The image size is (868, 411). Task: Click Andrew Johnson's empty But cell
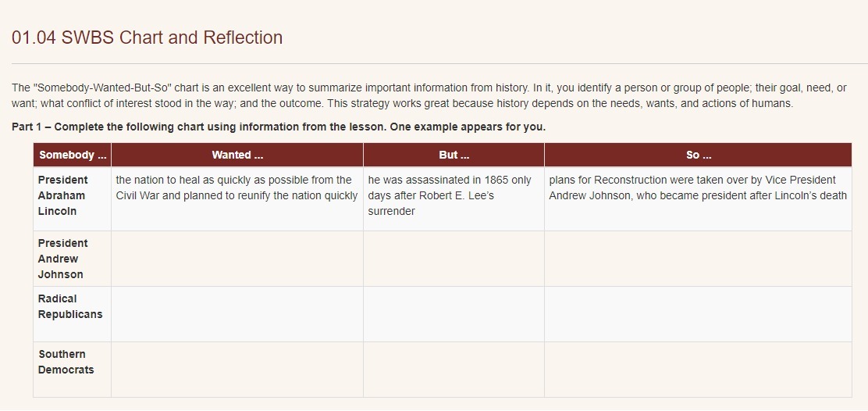454,259
